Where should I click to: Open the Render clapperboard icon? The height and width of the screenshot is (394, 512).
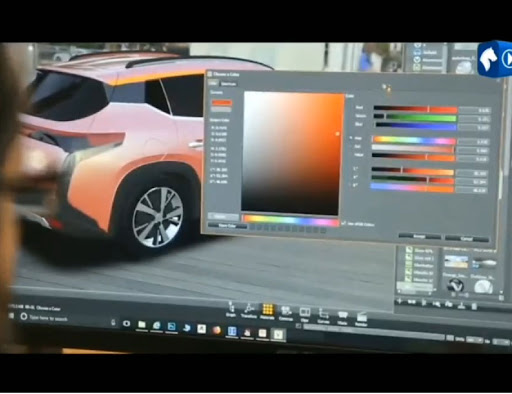(x=361, y=319)
